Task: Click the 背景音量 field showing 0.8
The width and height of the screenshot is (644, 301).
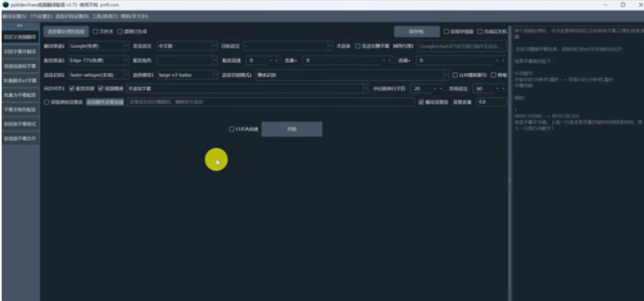Action: 491,102
